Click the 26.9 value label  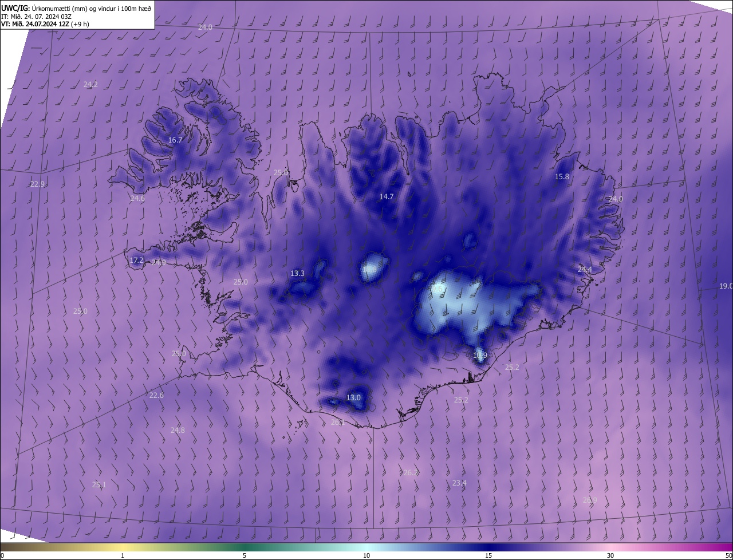click(590, 500)
